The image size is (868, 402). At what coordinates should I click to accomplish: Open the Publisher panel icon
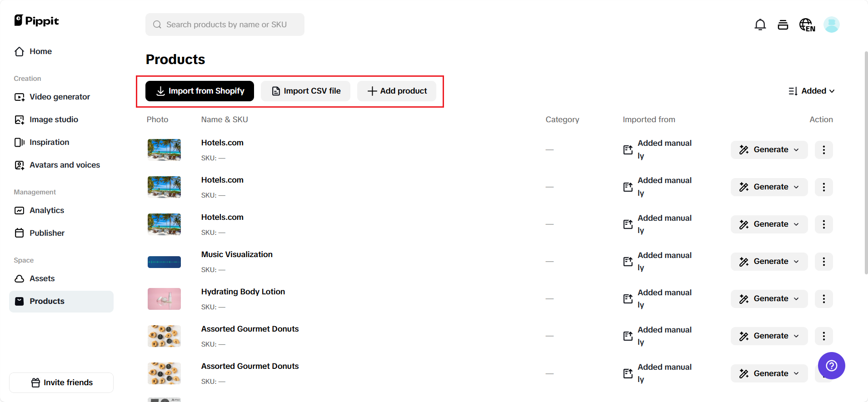(x=19, y=233)
